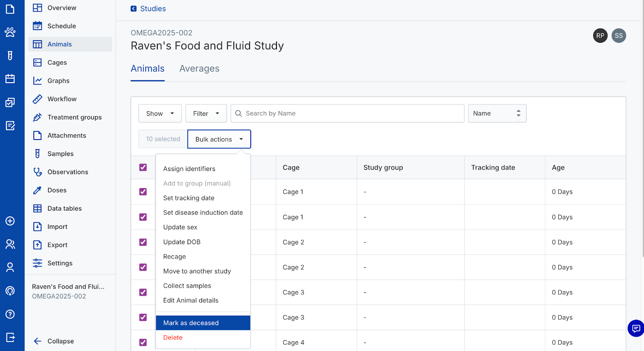This screenshot has width=644, height=351.
Task: Open the paw print animals icon in left rail
Action: click(10, 32)
